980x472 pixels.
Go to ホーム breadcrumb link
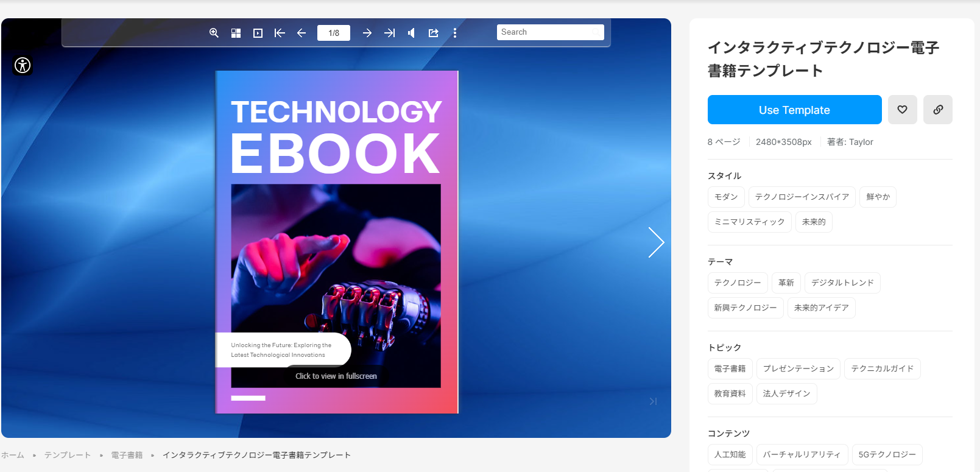pyautogui.click(x=13, y=455)
